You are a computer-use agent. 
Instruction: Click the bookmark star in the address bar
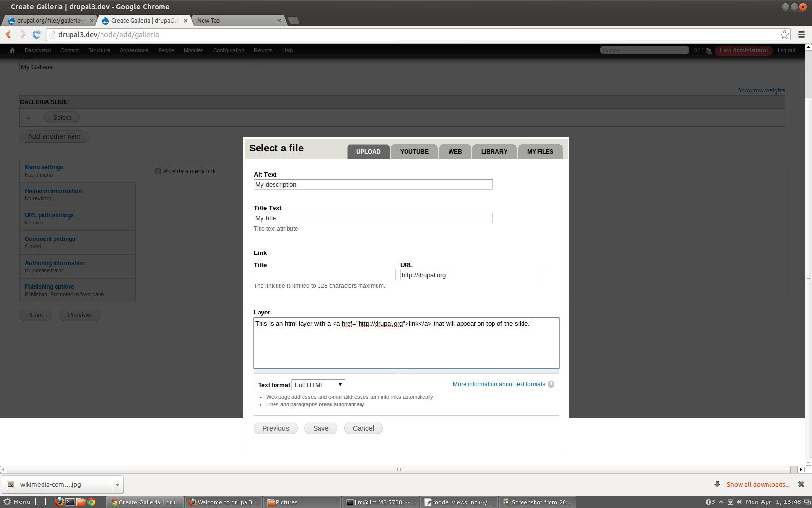tap(784, 34)
